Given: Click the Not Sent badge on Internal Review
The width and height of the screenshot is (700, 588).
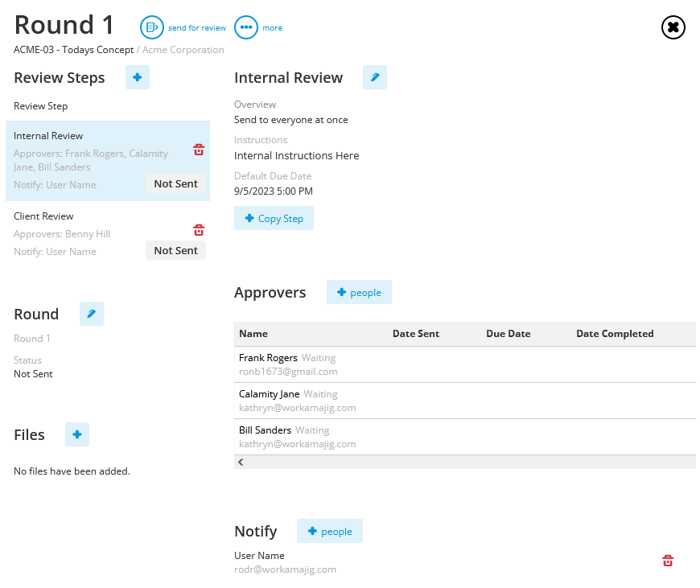Looking at the screenshot, I should (x=175, y=183).
